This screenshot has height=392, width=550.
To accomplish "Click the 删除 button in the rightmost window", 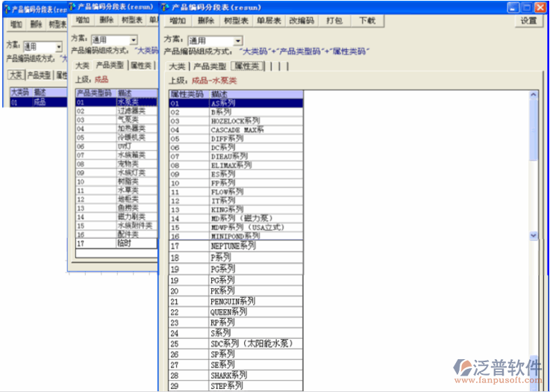I will pyautogui.click(x=206, y=21).
